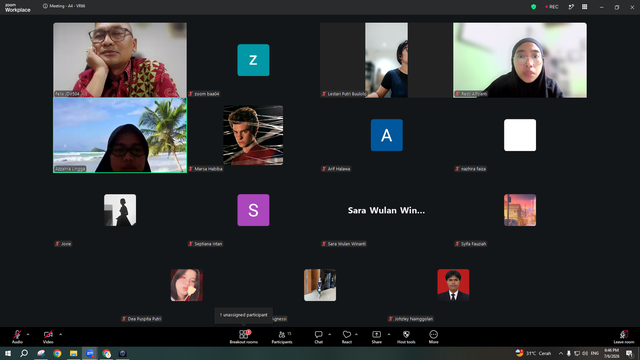Click the taskbar weather widget '31°C Cerah'
Screen dimensions: 640x360
(x=533, y=353)
